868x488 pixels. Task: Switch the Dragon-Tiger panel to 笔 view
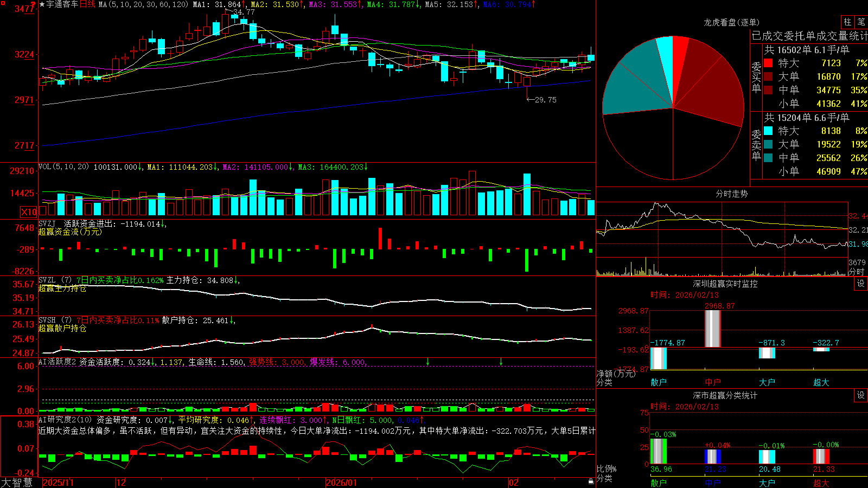coord(861,22)
